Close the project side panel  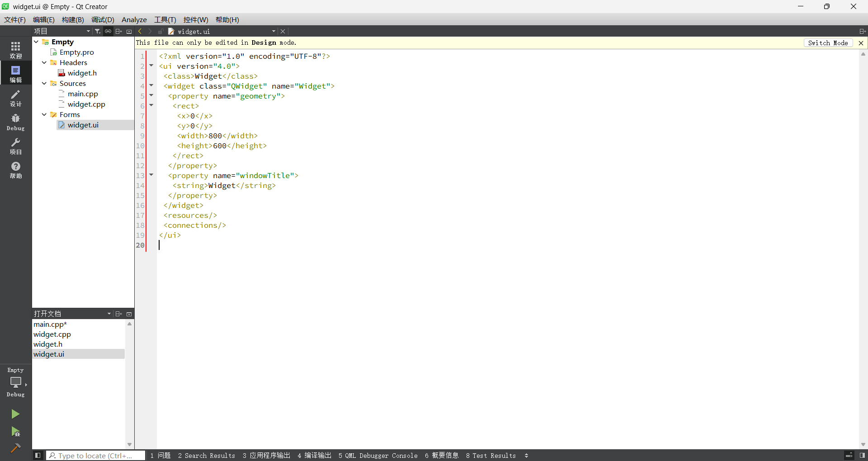129,31
